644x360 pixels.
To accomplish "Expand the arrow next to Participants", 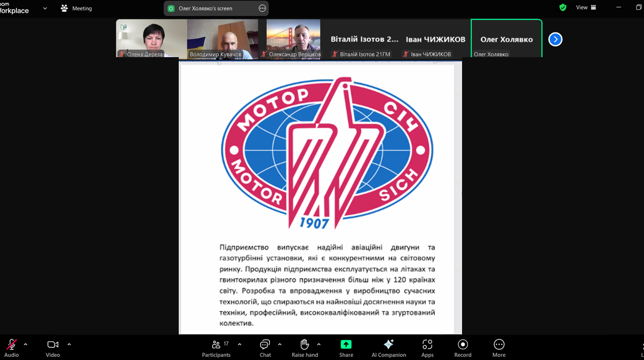I will coord(240,345).
